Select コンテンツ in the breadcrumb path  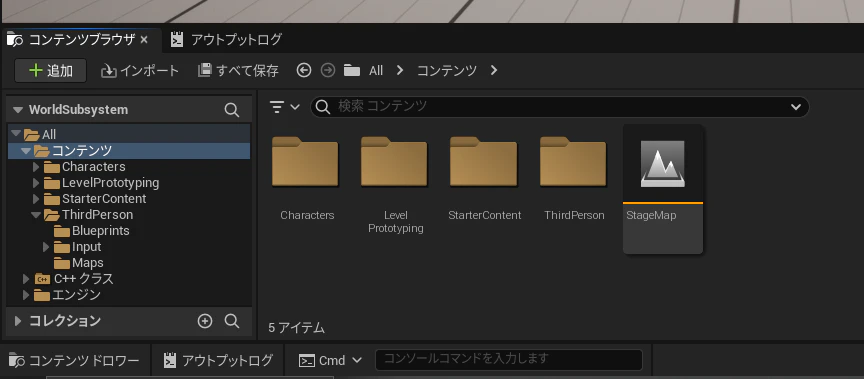pos(446,71)
